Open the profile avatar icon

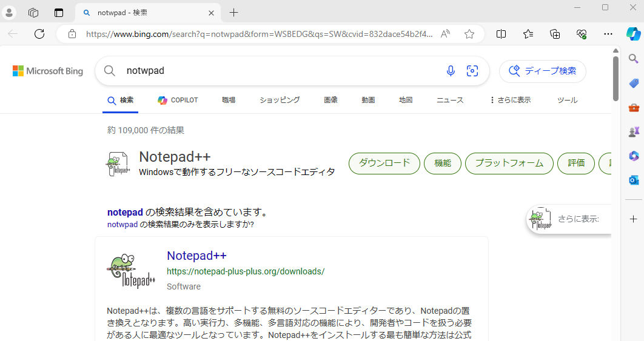(x=9, y=13)
